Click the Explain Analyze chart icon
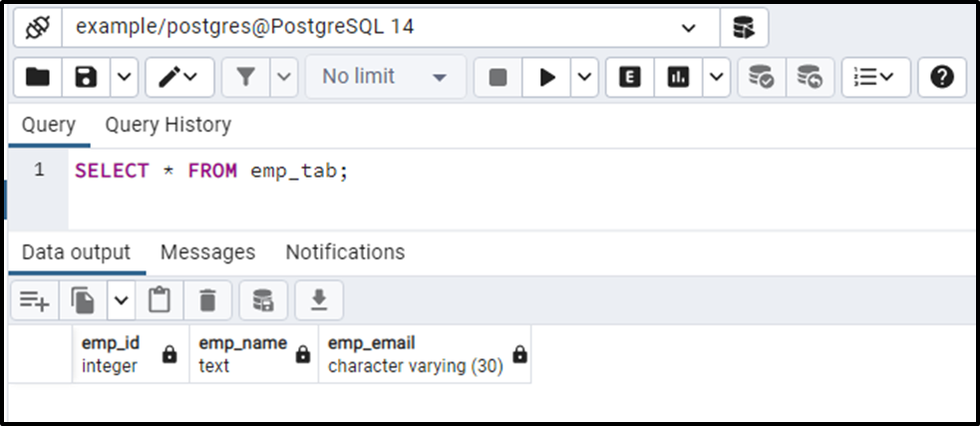Viewport: 980px width, 426px height. (x=678, y=78)
